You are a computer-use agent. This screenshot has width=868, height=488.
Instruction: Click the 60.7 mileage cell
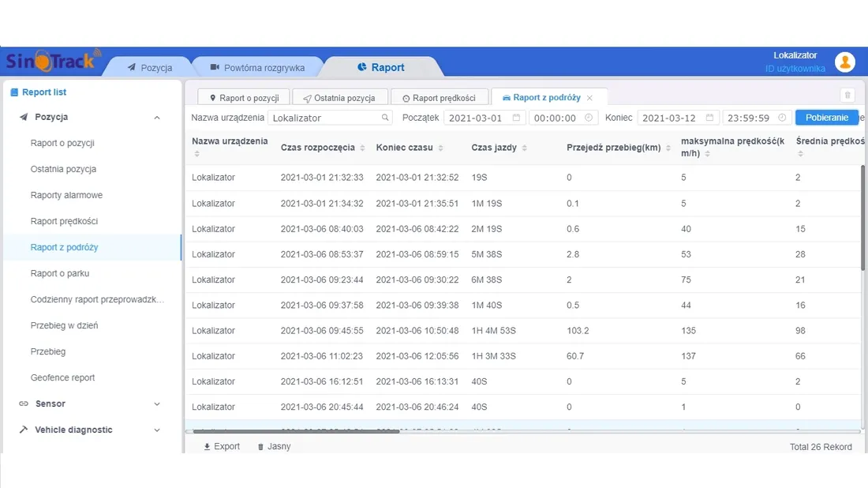575,356
